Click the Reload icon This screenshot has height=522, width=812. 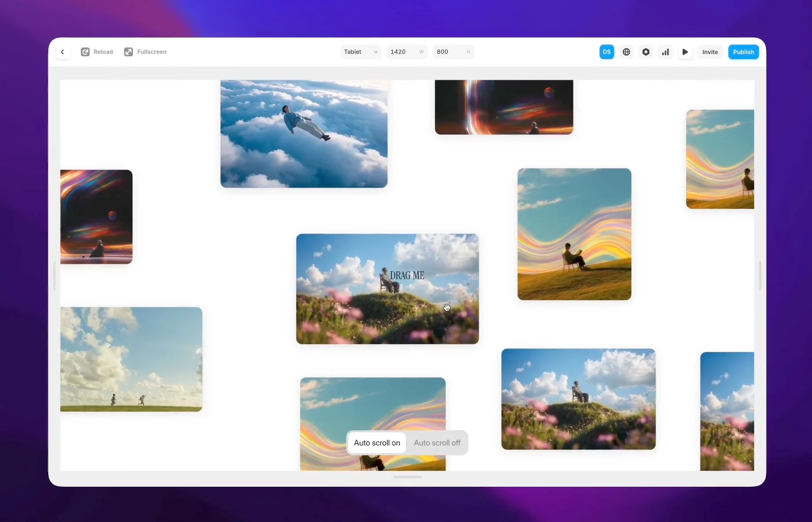click(x=85, y=52)
